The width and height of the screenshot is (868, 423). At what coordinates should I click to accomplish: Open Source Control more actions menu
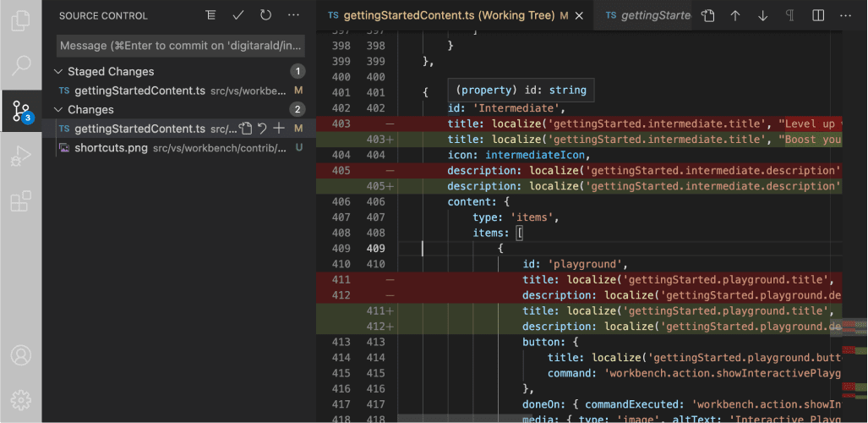[x=293, y=15]
